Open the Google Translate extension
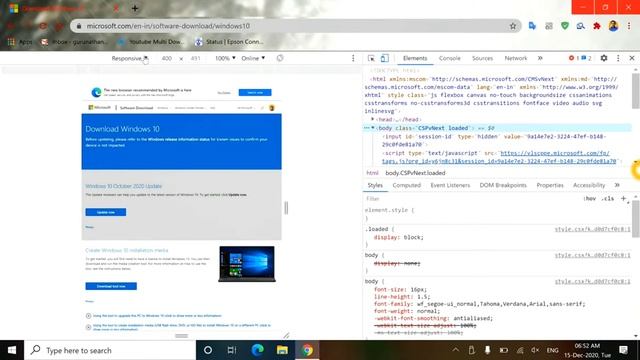640x360 pixels. [x=532, y=26]
